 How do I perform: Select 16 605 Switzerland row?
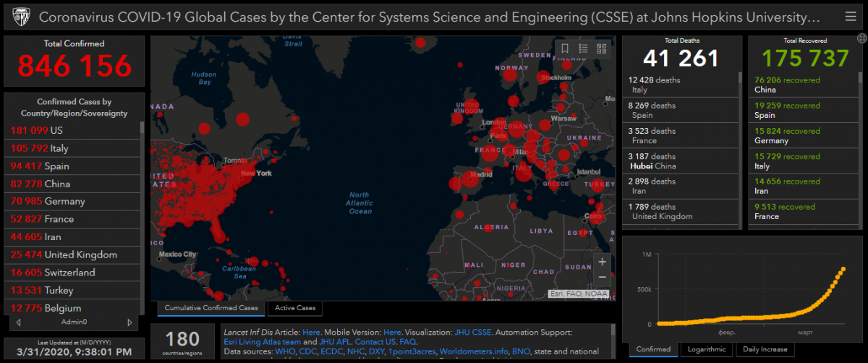click(x=73, y=273)
